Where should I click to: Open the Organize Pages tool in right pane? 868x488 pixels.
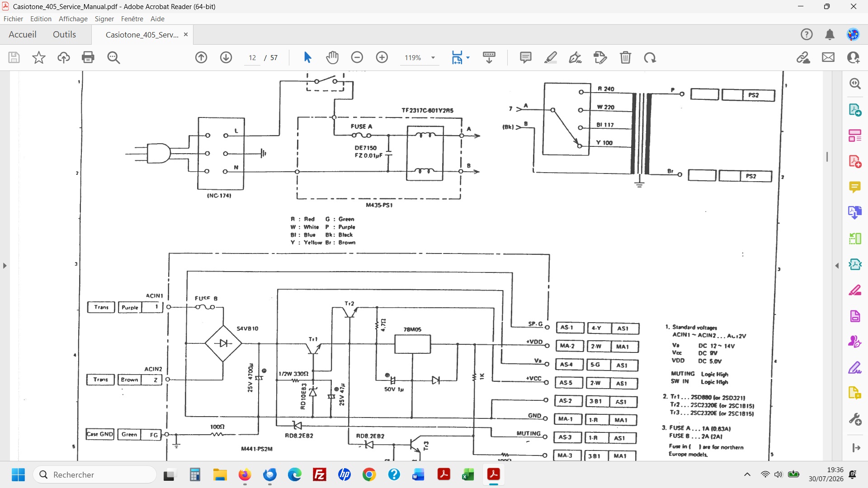coord(855,135)
